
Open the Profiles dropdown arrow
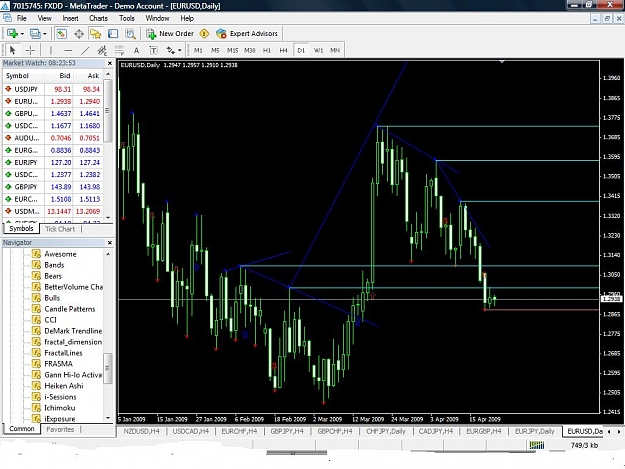45,34
